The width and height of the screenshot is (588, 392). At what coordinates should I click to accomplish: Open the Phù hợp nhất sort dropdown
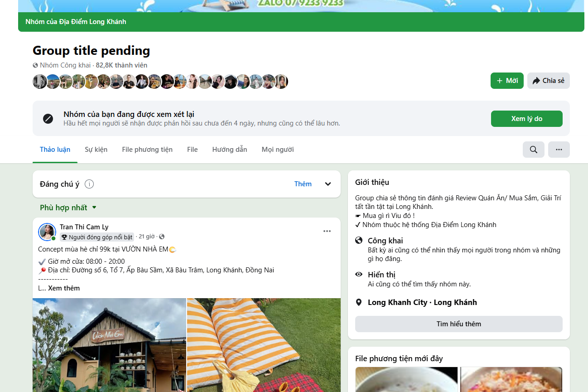tap(68, 208)
